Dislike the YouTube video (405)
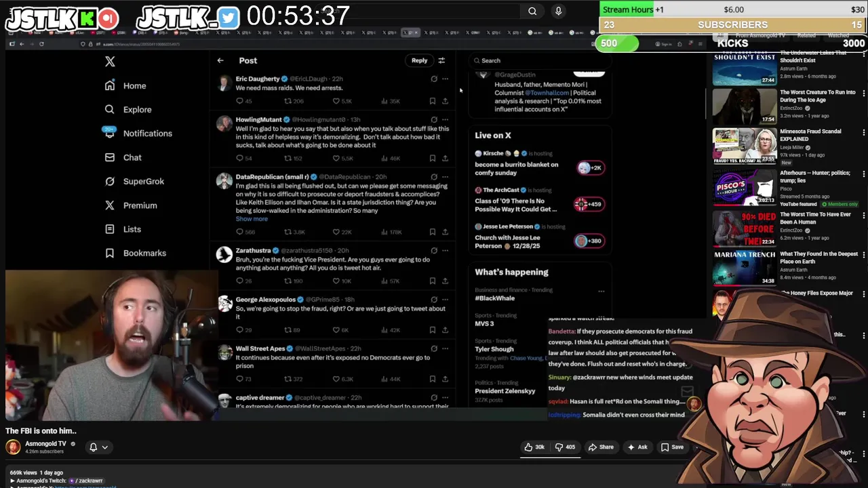The height and width of the screenshot is (488, 868). pos(566,447)
